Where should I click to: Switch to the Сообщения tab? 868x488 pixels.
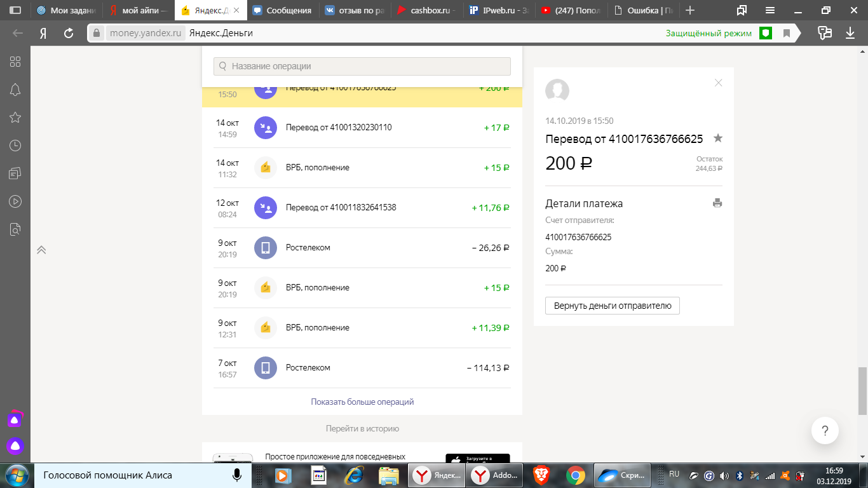283,10
